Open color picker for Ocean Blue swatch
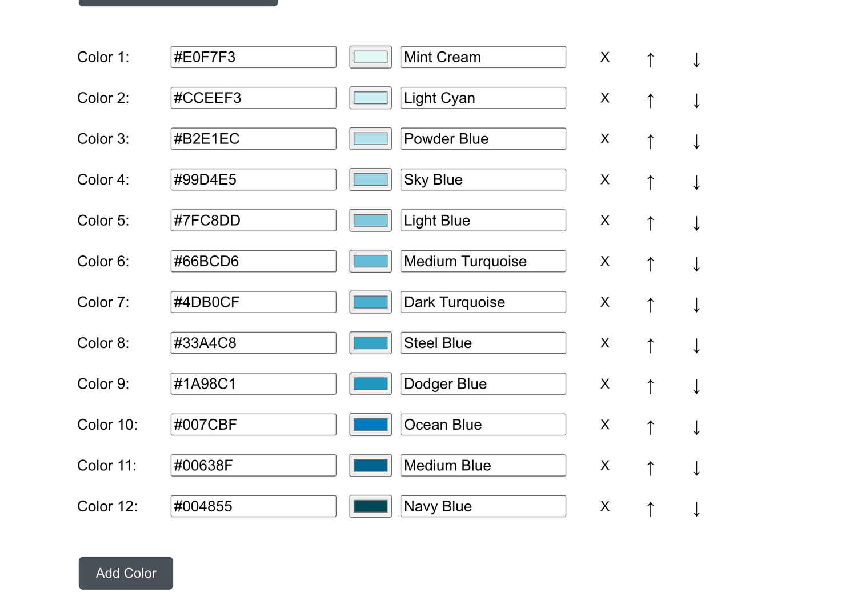This screenshot has height=616, width=857. click(x=371, y=425)
